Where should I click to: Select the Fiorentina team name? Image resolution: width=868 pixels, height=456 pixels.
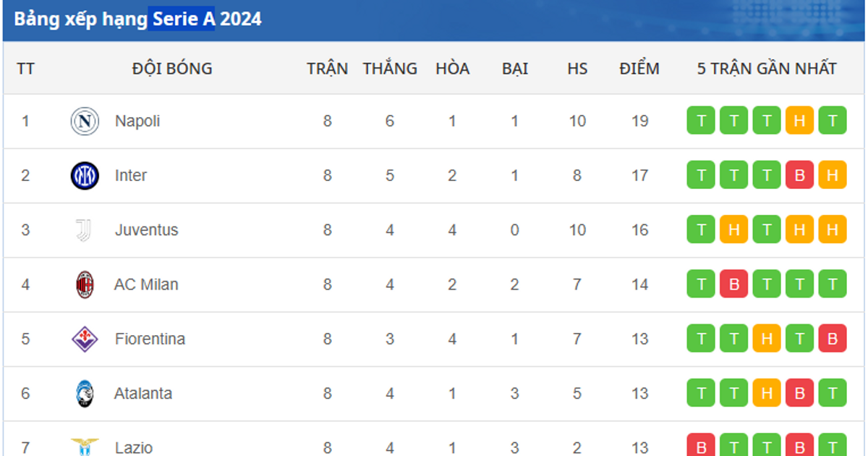[150, 339]
